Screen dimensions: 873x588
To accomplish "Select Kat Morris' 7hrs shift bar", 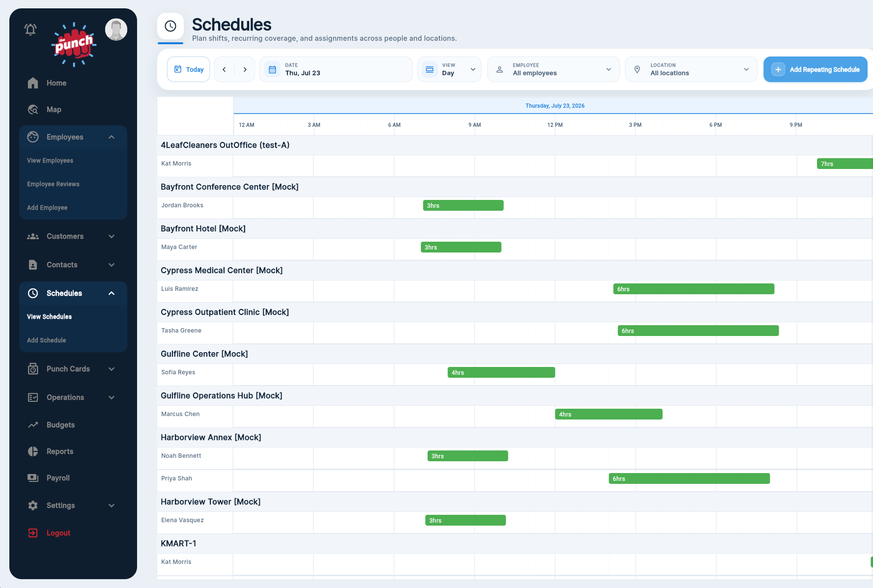I will tap(845, 164).
